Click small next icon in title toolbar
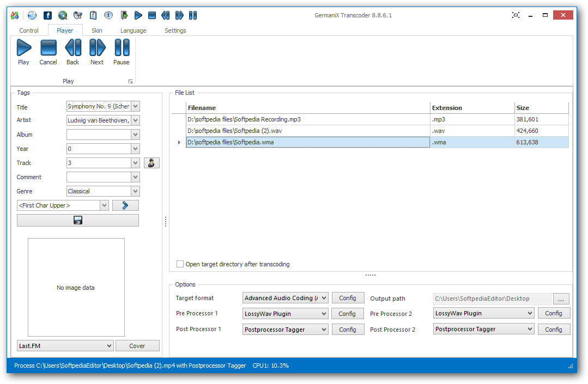This screenshot has height=384, width=588. click(179, 15)
